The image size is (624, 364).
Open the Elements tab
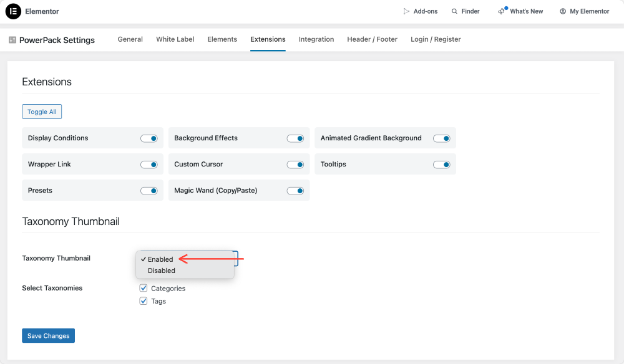[222, 39]
